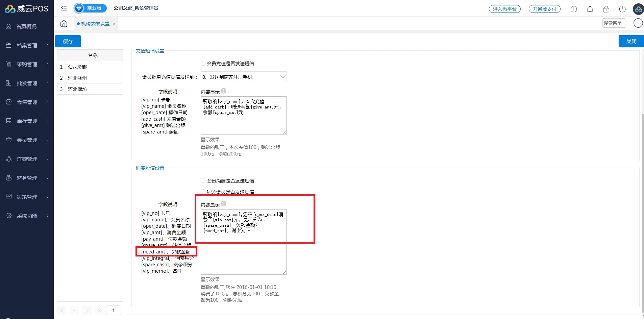Close the 机构参数设置 tab
The image size is (644, 319).
(x=114, y=24)
